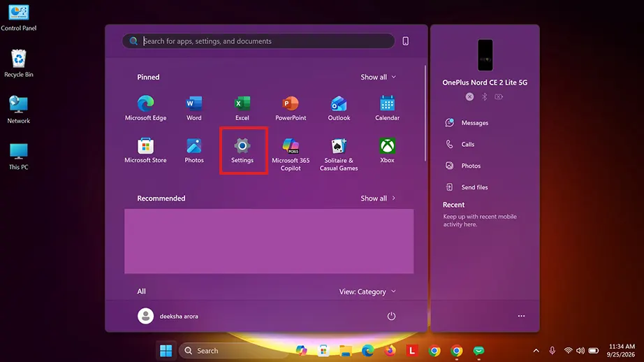Click the OnePlus phone thumbnail image
The image size is (644, 362).
(485, 55)
